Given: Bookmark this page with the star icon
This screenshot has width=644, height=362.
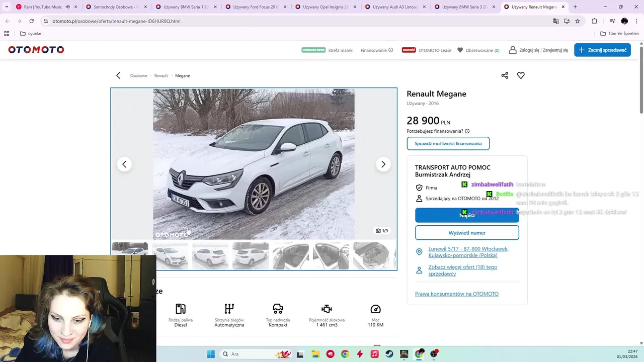Looking at the screenshot, I should click(x=578, y=21).
